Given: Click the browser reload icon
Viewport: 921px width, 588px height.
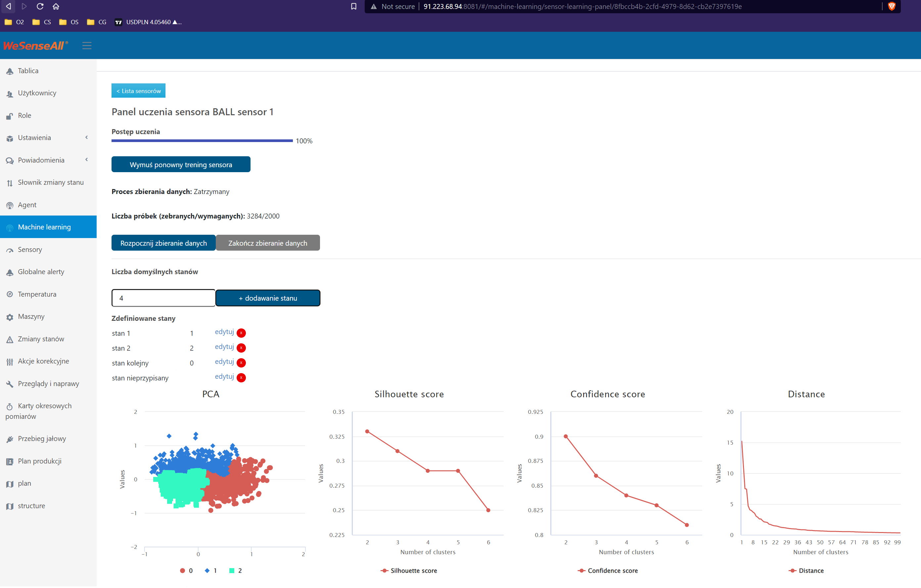Looking at the screenshot, I should [x=40, y=7].
